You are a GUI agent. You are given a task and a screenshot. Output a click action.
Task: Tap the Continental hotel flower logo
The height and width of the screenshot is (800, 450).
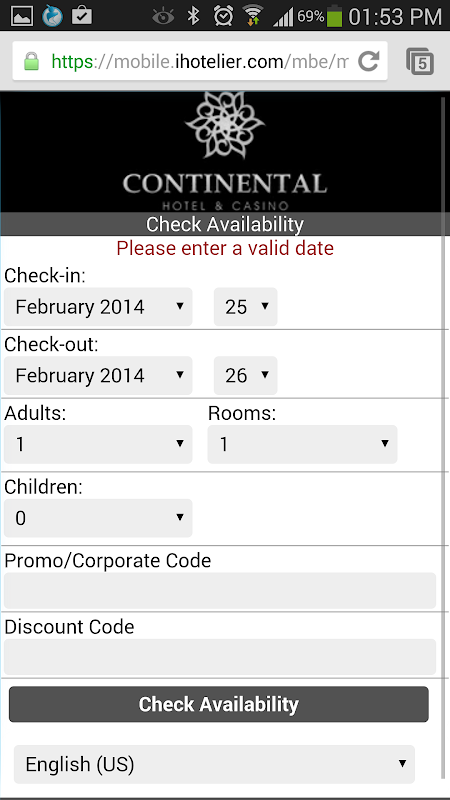tap(224, 124)
